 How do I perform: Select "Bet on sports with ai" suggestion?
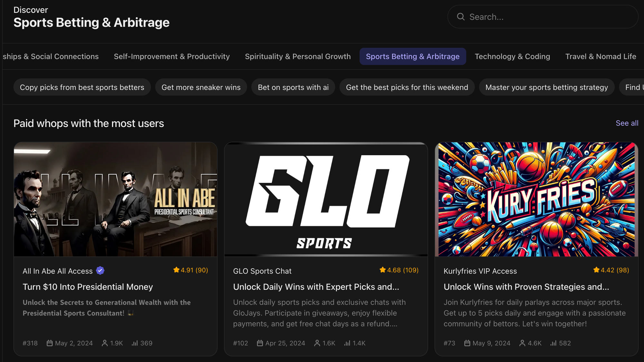pos(293,87)
